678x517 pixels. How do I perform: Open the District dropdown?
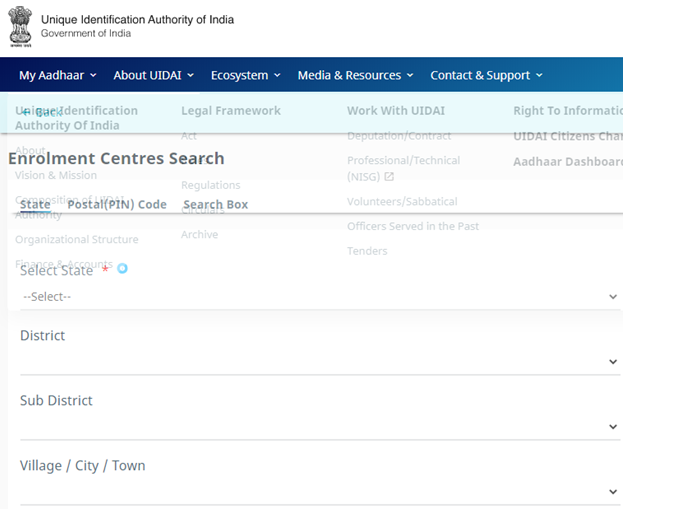[320, 362]
